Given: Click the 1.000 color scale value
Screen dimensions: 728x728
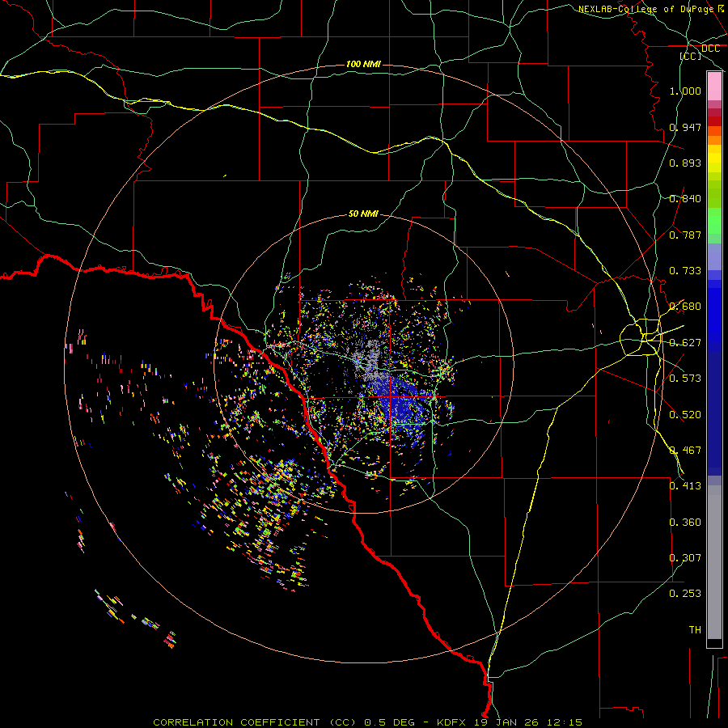Looking at the screenshot, I should click(x=685, y=91).
